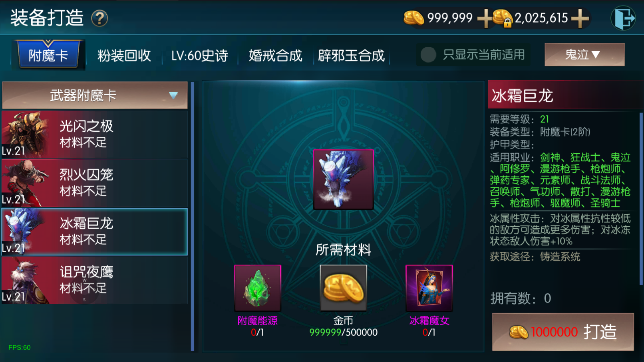
Task: Tap the 金币 gold coin material icon
Action: pyautogui.click(x=343, y=288)
